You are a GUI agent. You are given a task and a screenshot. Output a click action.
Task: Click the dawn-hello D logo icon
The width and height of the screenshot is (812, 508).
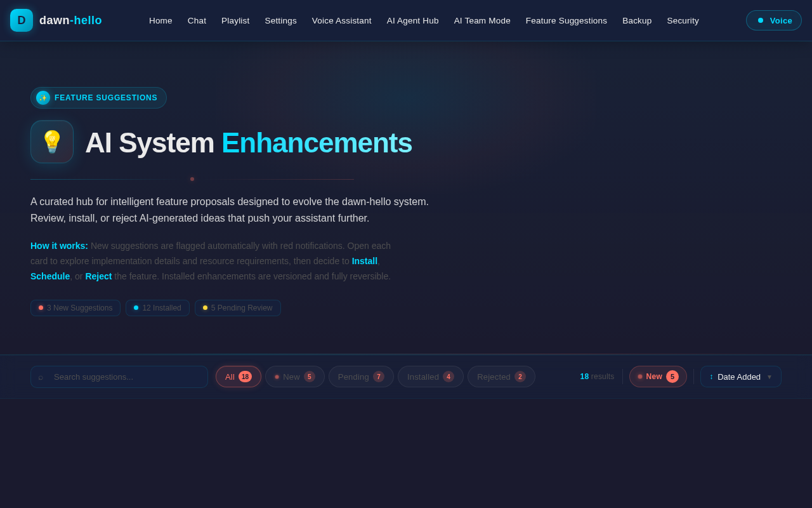click(22, 20)
